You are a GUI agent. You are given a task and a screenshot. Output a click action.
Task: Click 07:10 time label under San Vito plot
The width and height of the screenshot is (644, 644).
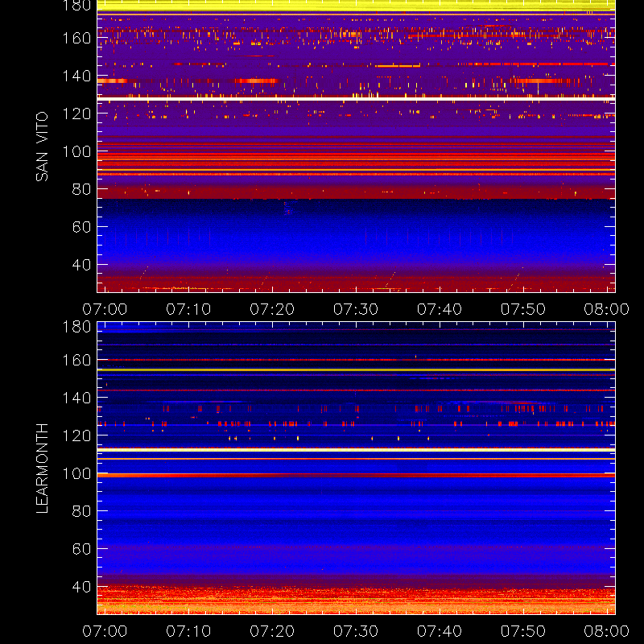[x=188, y=309]
